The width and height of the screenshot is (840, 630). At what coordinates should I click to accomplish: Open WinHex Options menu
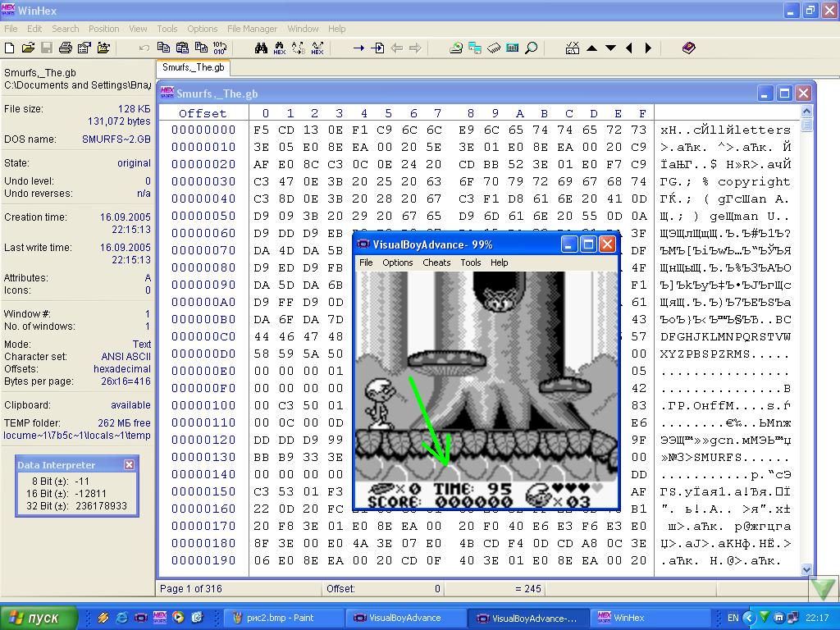click(203, 29)
